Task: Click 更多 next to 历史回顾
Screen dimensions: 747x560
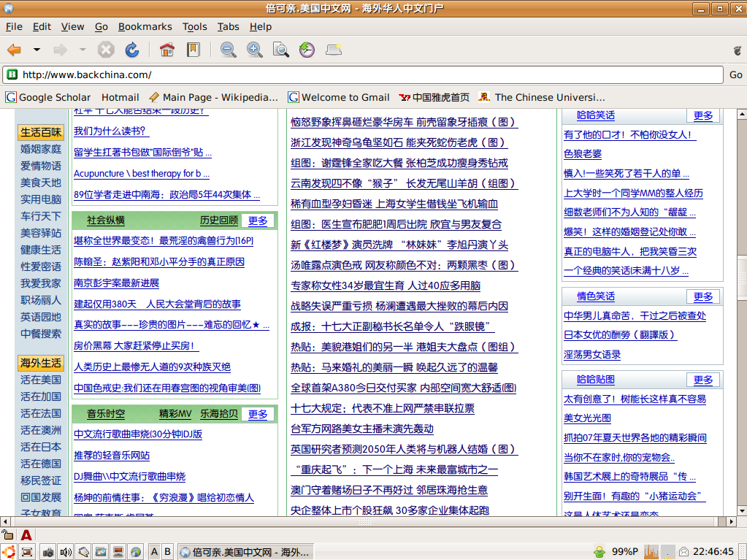Action: (x=258, y=220)
